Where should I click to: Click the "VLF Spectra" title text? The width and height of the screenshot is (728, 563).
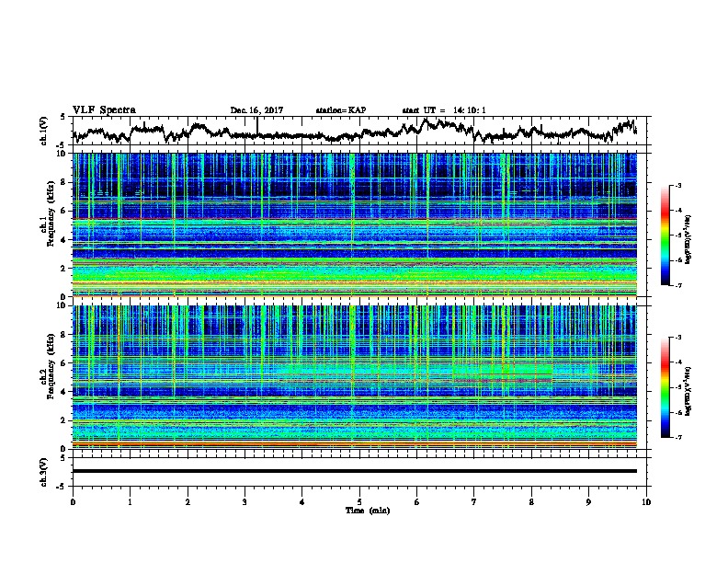tap(104, 110)
